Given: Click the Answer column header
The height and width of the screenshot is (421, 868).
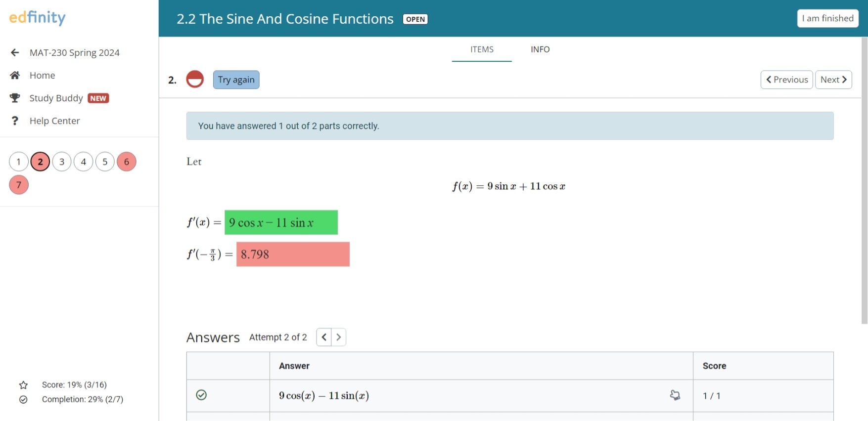Looking at the screenshot, I should (x=481, y=366).
